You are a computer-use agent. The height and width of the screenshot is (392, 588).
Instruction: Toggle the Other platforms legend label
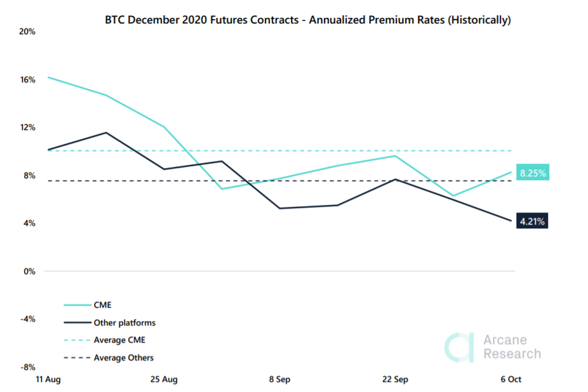tap(124, 323)
